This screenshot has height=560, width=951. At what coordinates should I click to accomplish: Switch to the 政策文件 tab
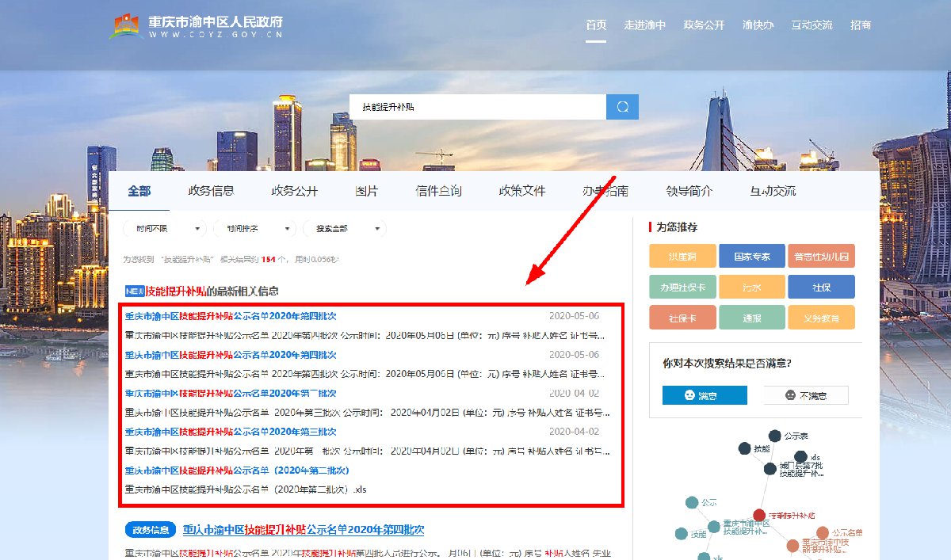[522, 191]
